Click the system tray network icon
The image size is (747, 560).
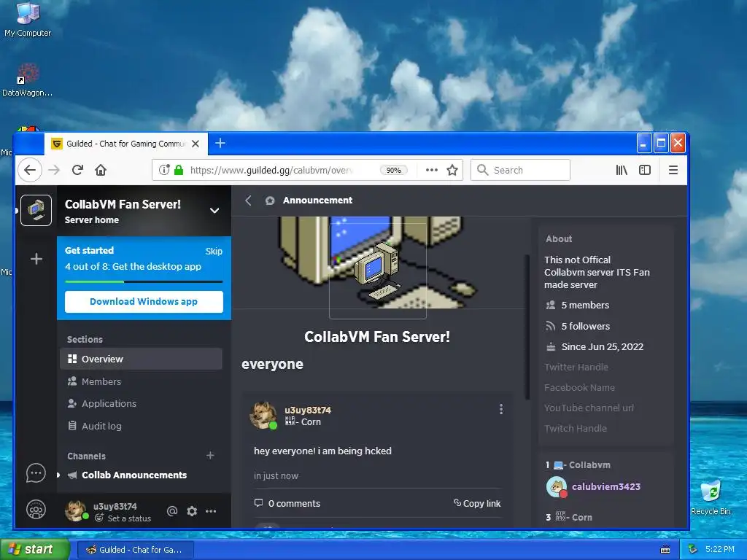(x=693, y=549)
